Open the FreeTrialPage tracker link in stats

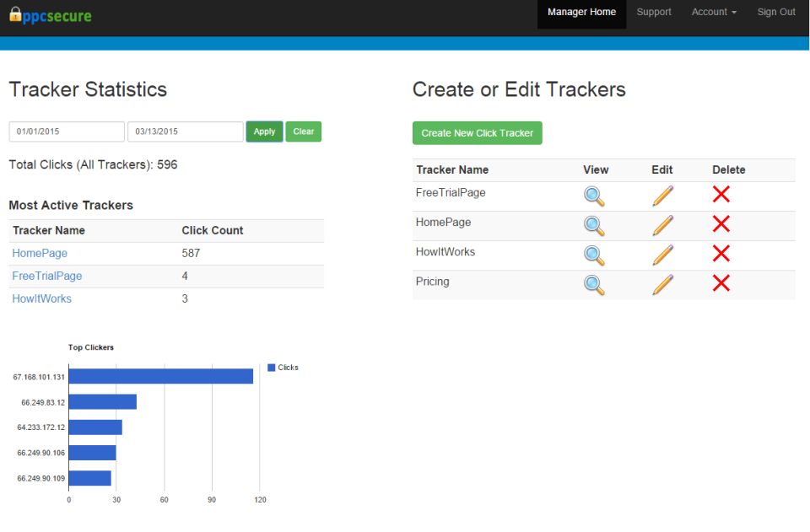47,276
